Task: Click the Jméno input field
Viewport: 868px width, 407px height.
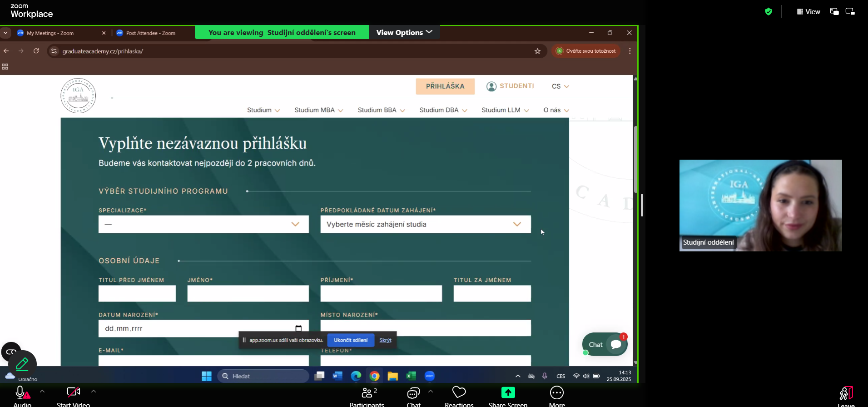Action: [248, 294]
